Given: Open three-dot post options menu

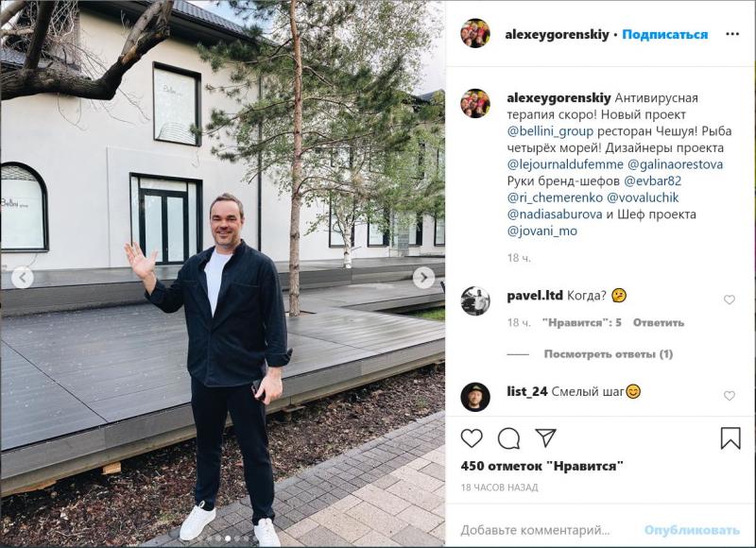Looking at the screenshot, I should point(731,34).
